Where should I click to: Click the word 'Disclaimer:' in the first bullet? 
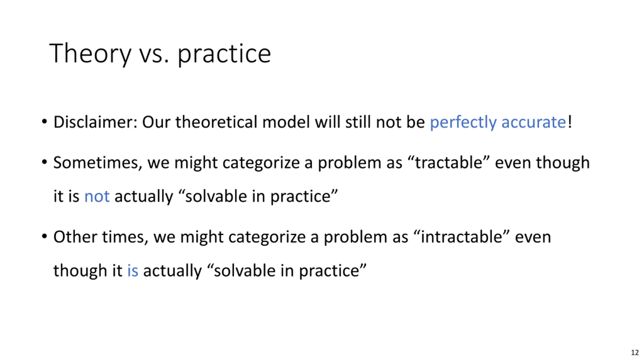pyautogui.click(x=95, y=122)
